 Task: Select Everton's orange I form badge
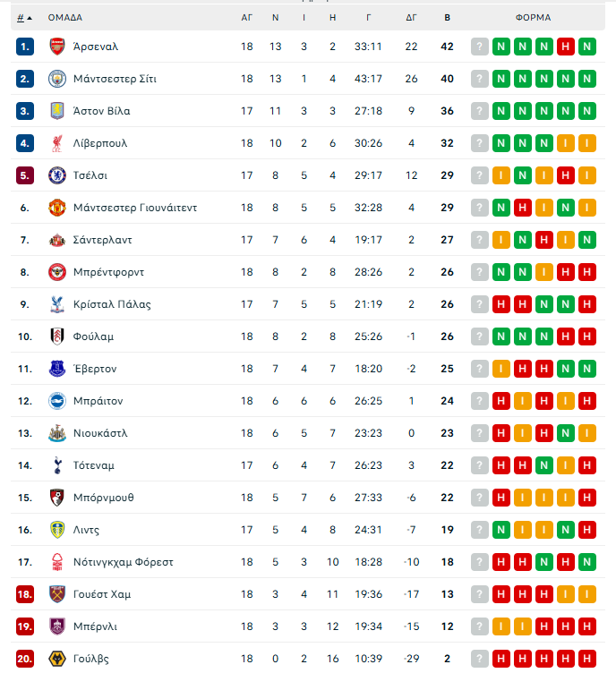pos(501,369)
